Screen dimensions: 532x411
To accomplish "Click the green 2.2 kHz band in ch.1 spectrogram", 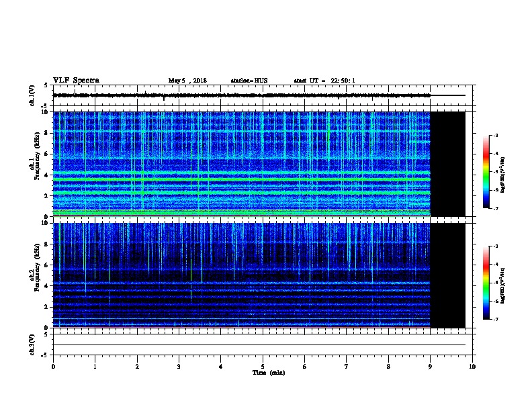I will coord(242,193).
